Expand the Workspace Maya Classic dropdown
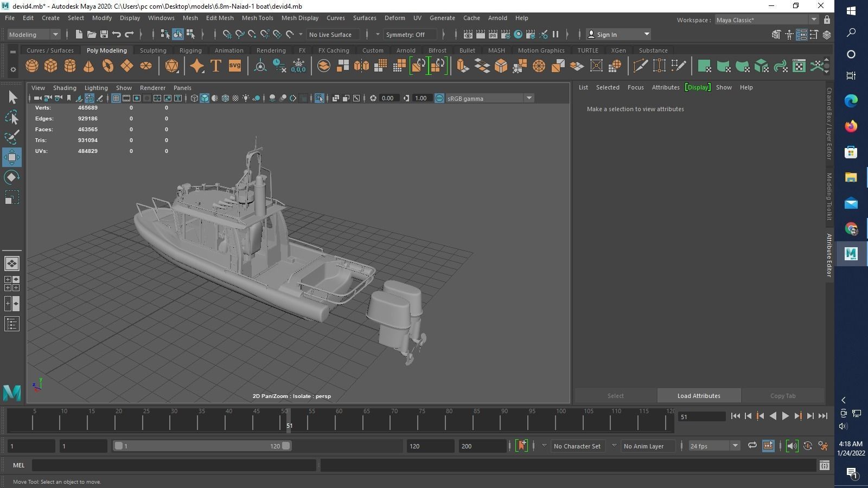 766,20
